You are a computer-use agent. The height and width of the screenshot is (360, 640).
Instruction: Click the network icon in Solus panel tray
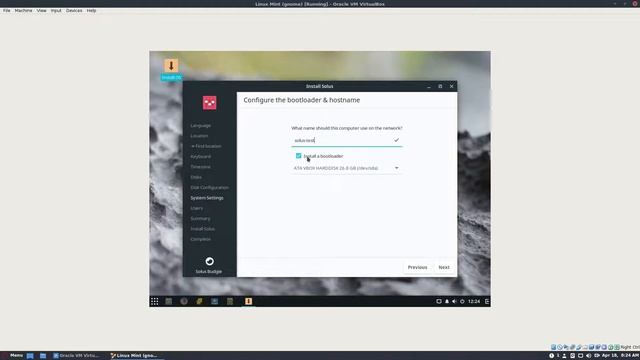[x=439, y=302]
